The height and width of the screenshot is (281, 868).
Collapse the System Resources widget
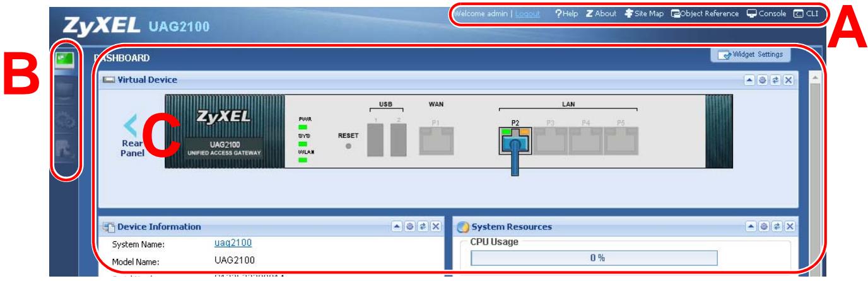tap(751, 226)
